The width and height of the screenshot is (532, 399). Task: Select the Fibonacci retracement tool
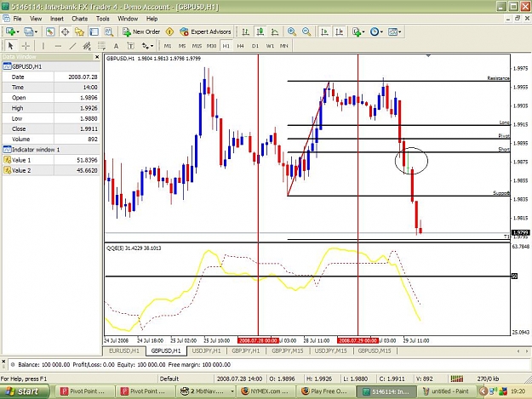(x=101, y=46)
